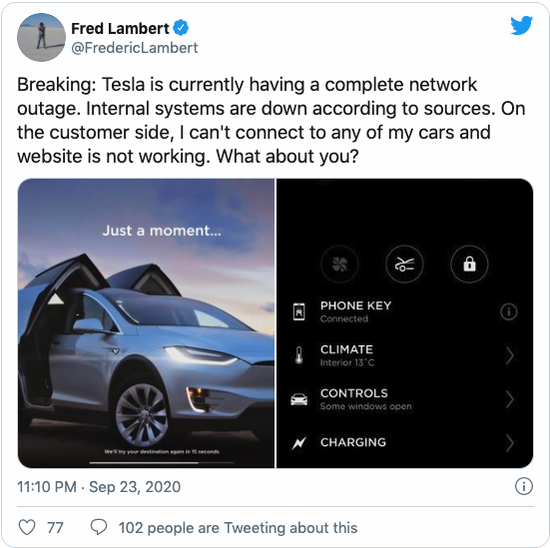Viewport: 550px width, 548px height.
Task: Tap the Phone Key info icon
Action: (509, 312)
